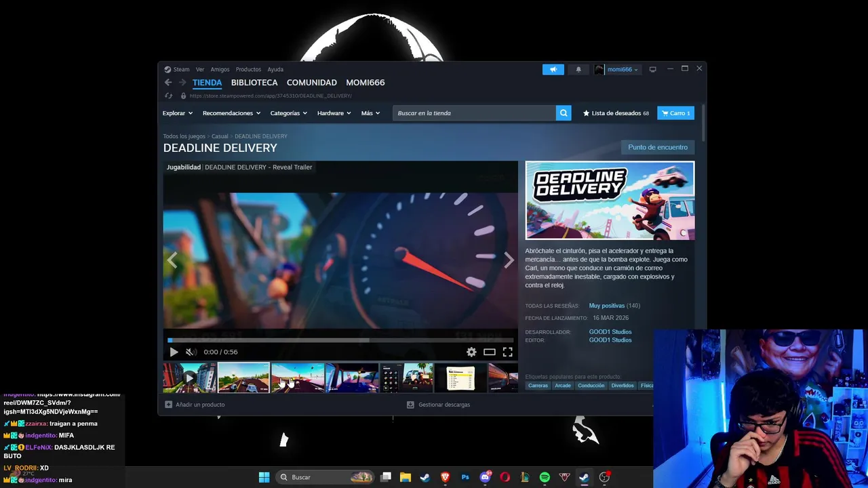The width and height of the screenshot is (868, 488).
Task: Open Opera browser from taskbar
Action: tap(505, 477)
